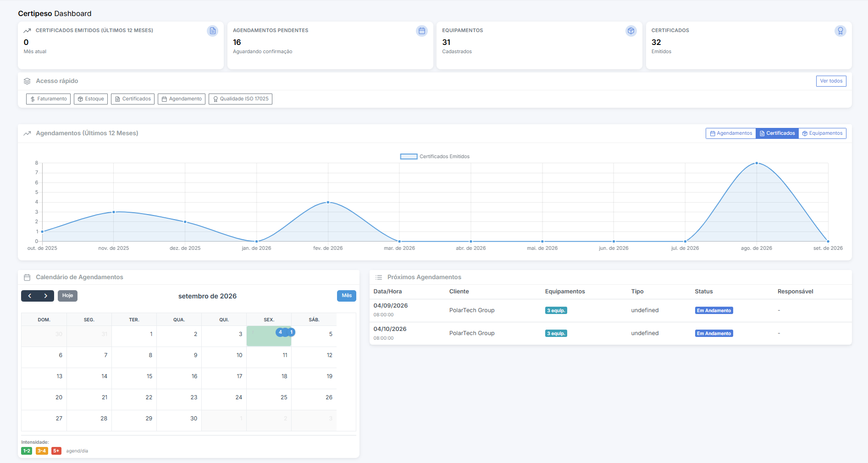Go to next month in calendar
Screen dimensions: 868x463
click(46, 296)
